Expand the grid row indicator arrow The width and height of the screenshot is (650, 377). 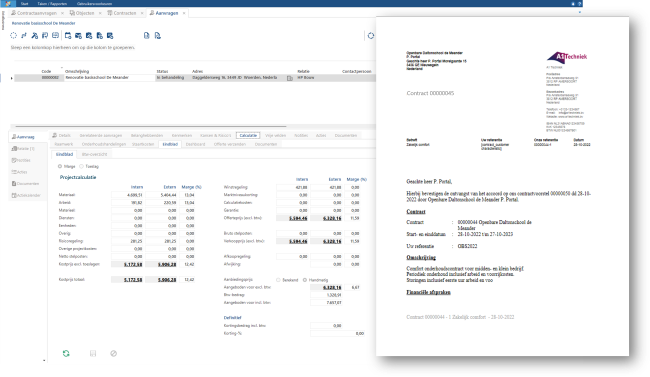(12, 78)
